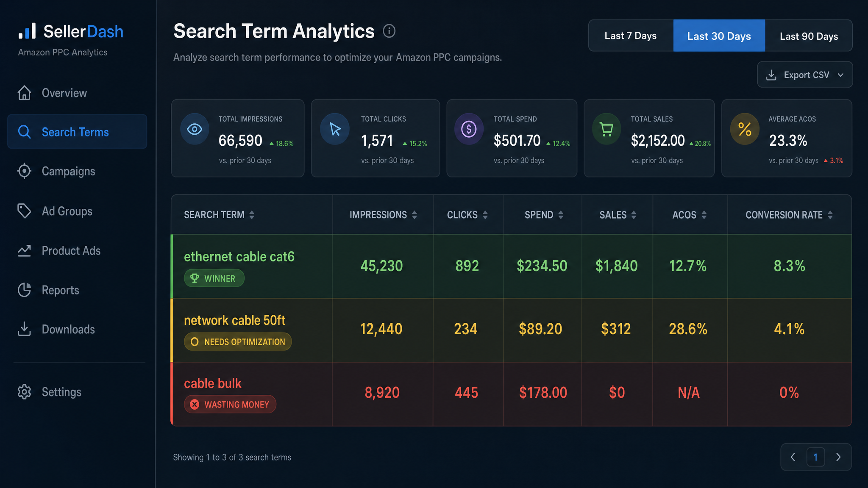Click the trophy icon in WINNER badge
The image size is (868, 488).
click(195, 278)
